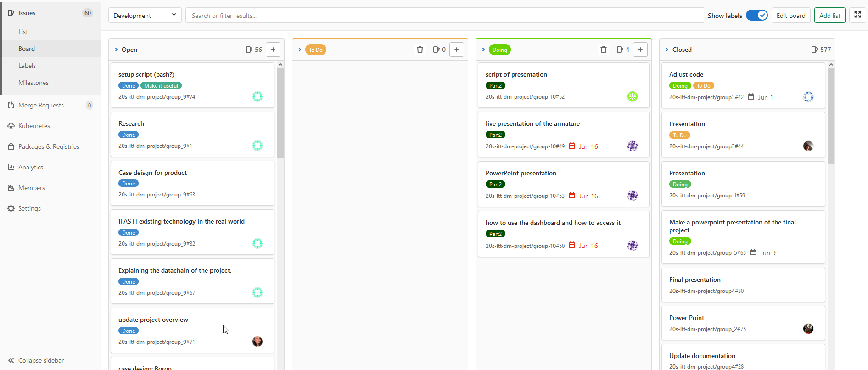This screenshot has height=370, width=868.
Task: Click assignee avatar on Research card
Action: [258, 146]
